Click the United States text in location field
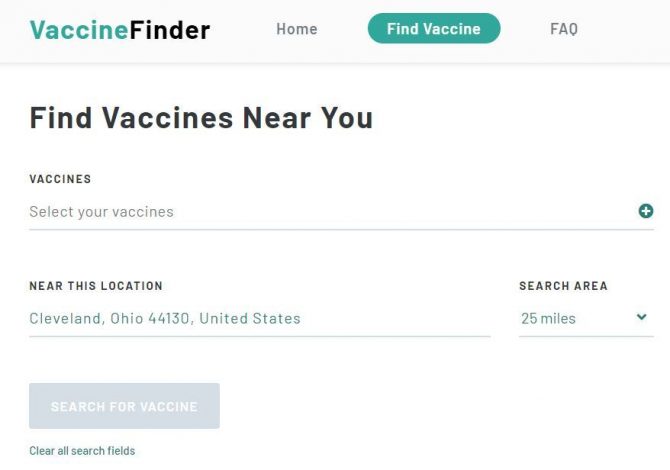Screen dimensions: 670x470 click(x=250, y=318)
